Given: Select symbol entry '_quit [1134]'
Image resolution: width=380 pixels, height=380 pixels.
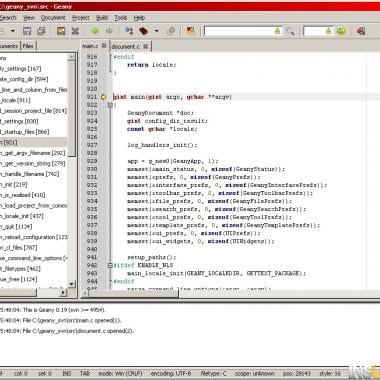Looking at the screenshot, I should pos(16,227).
